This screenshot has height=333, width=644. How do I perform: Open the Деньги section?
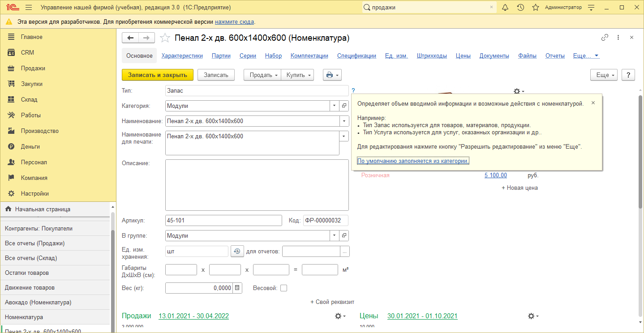(58, 146)
